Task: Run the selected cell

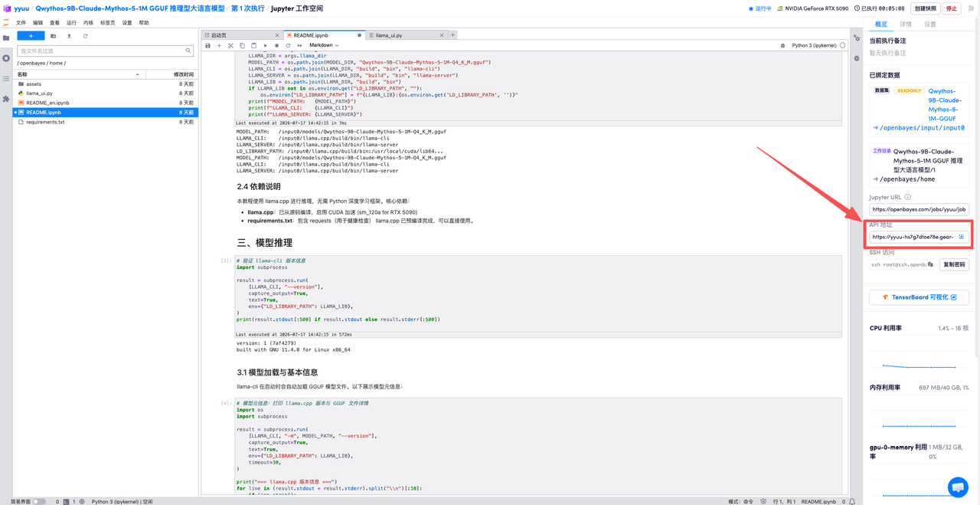Action: 266,45
